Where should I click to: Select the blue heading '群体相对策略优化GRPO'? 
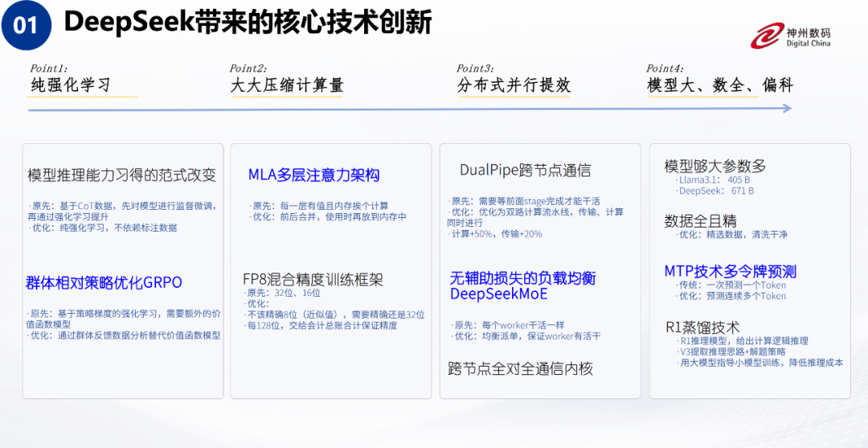coord(104,282)
